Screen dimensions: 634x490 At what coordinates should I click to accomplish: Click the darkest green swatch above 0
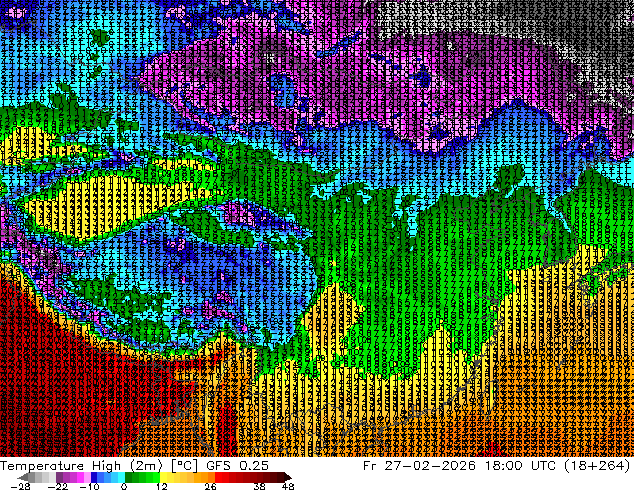(129, 477)
